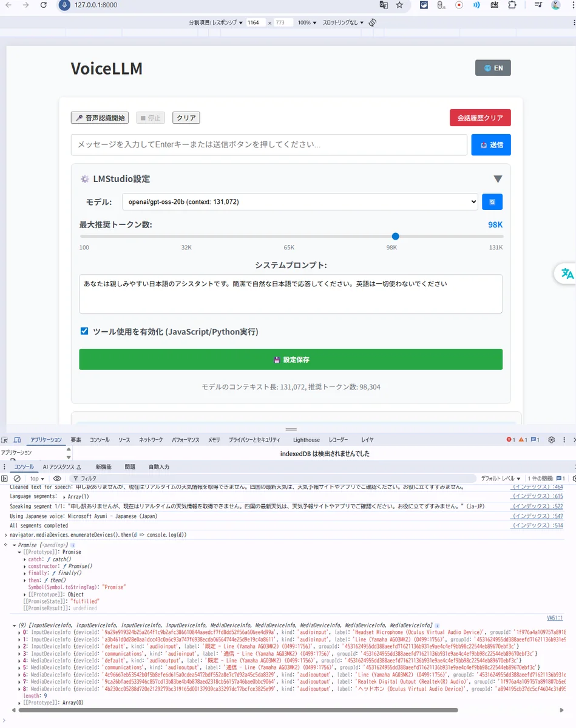Switch interface language with the EN button
This screenshot has height=728, width=576.
[x=493, y=68]
